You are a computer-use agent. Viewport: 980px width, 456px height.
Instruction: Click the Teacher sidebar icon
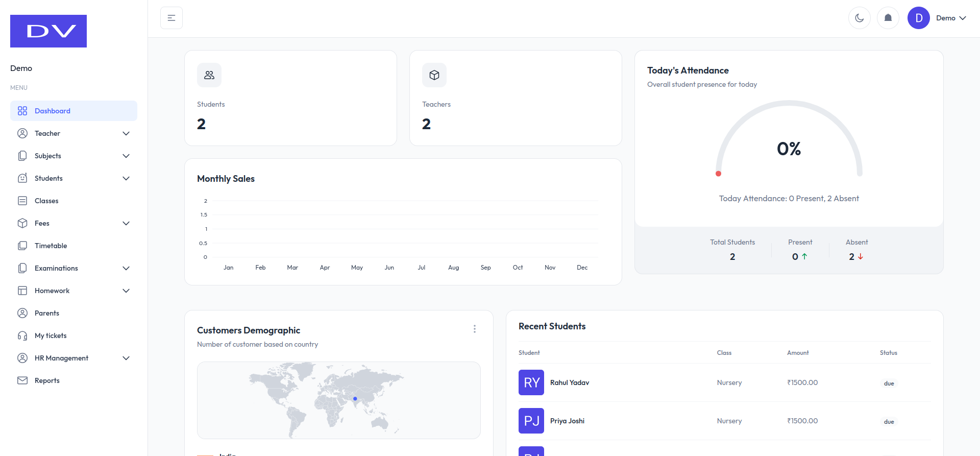(22, 133)
